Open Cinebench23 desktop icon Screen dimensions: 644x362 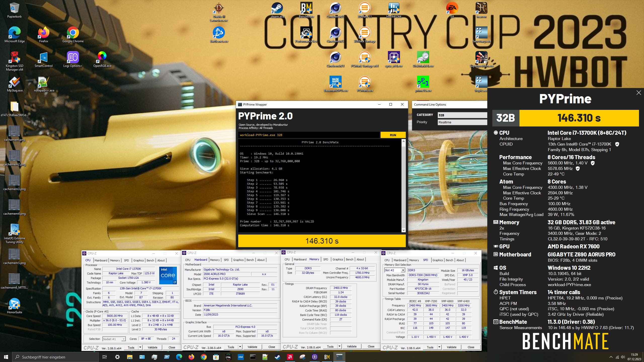335,35
